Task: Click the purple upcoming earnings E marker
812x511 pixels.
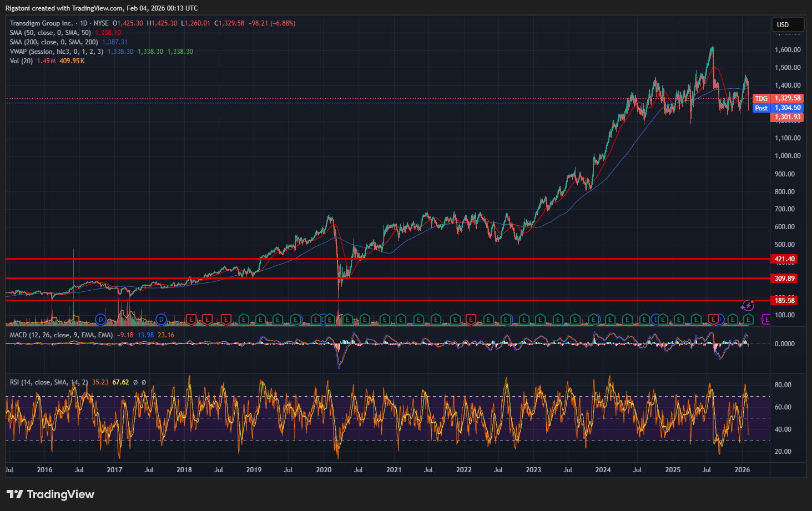Action: click(766, 319)
